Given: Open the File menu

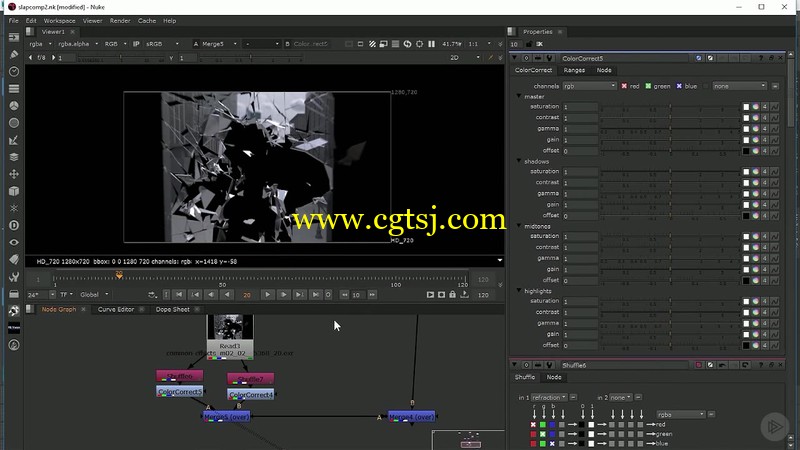Looking at the screenshot, I should (x=14, y=21).
